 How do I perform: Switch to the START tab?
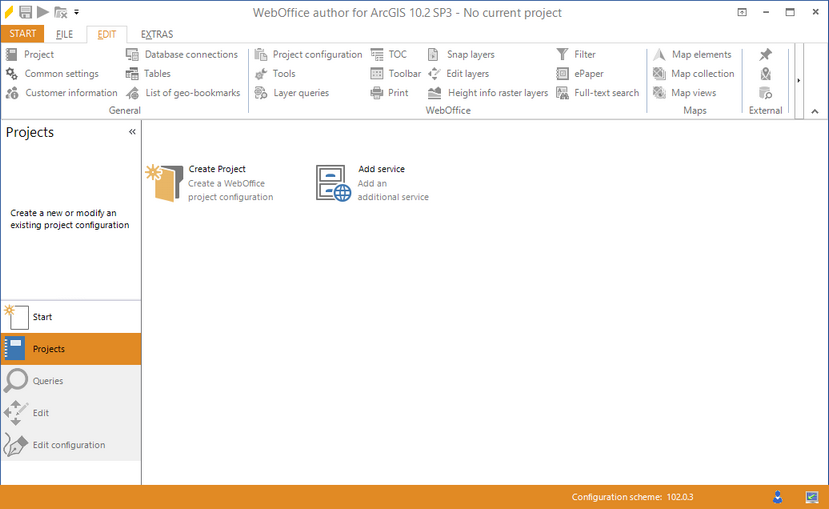23,34
